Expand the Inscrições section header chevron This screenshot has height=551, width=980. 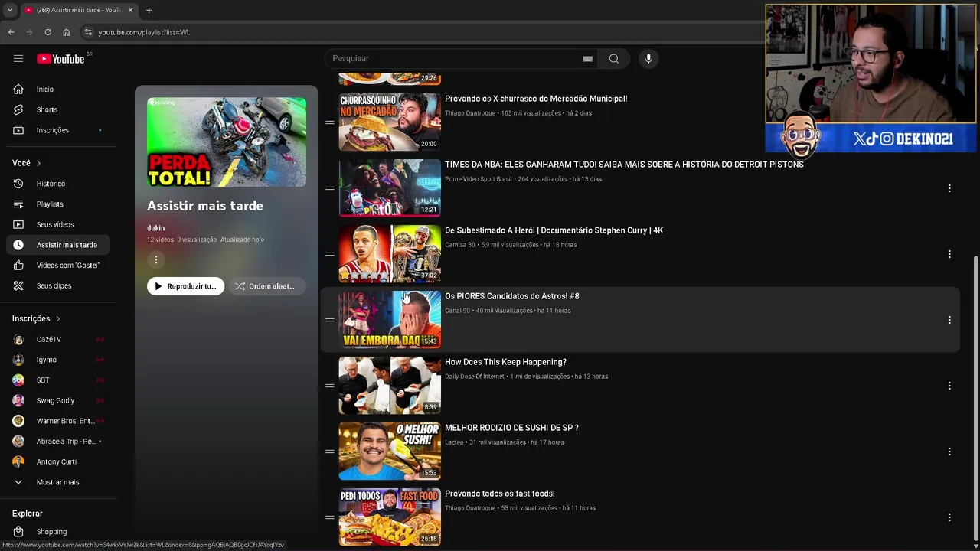(57, 318)
